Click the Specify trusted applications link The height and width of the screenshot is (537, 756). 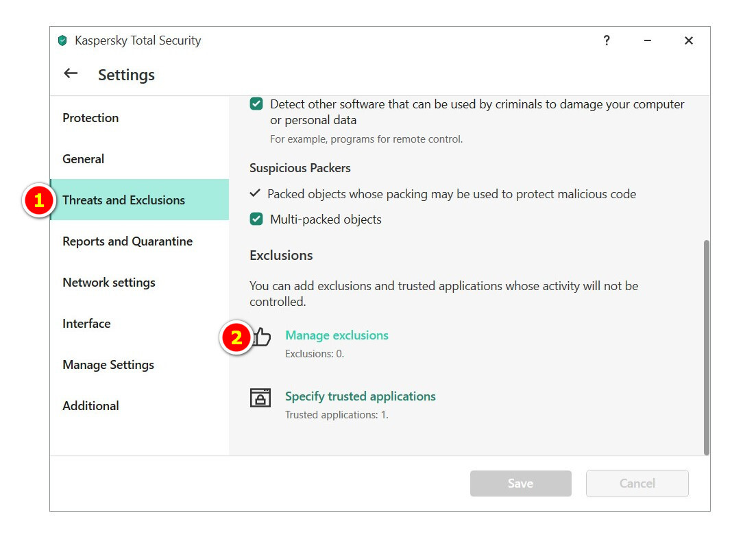(361, 396)
